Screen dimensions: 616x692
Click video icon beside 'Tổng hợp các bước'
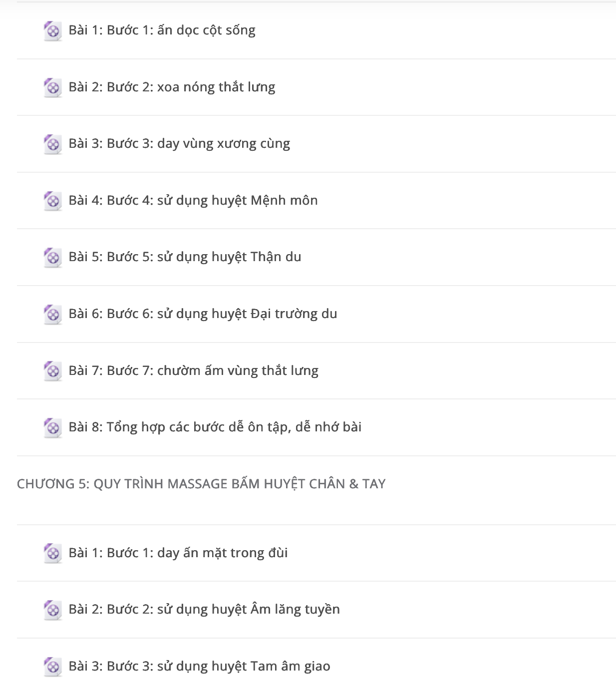pos(52,427)
